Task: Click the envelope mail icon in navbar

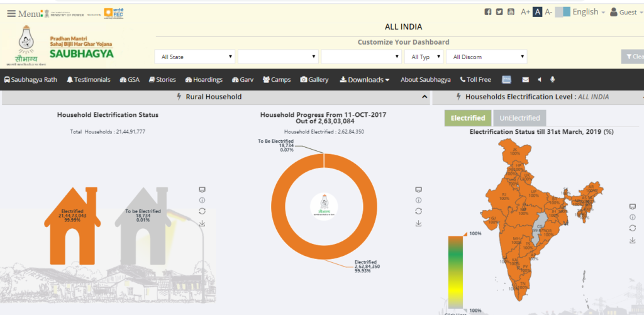Action: click(525, 80)
